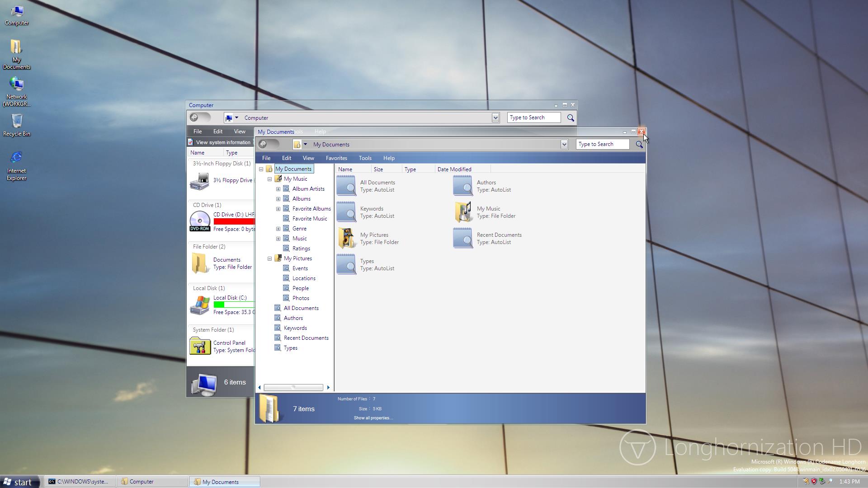The image size is (868, 488).
Task: Click the back arrow in My Documents
Action: pos(263,145)
